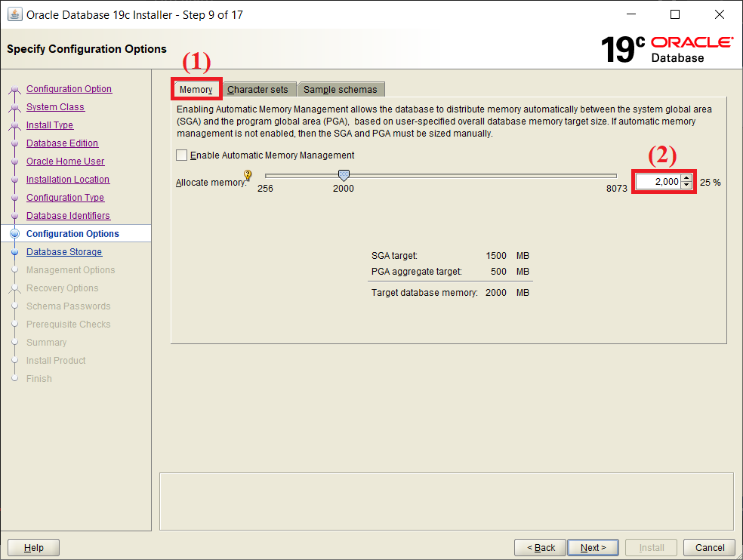The image size is (743, 560).
Task: Navigate to Database Edition step
Action: point(63,143)
